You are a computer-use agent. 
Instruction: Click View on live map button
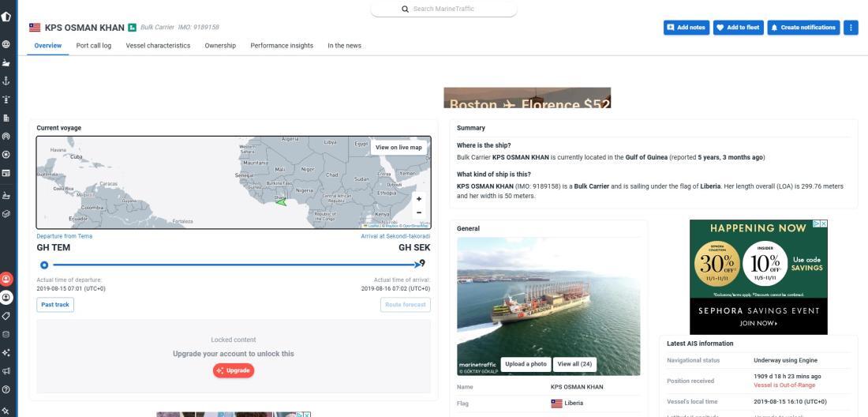(x=398, y=147)
